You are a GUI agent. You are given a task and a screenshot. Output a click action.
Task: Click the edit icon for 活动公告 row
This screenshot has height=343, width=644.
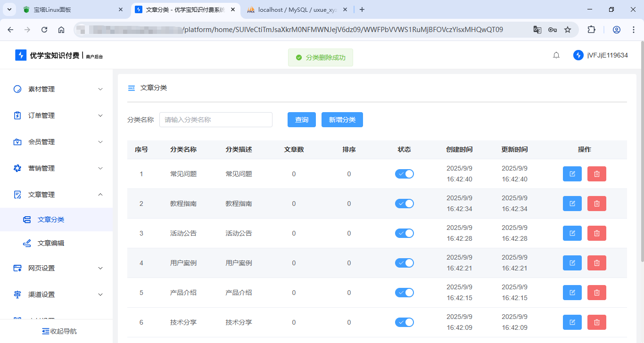pyautogui.click(x=572, y=233)
